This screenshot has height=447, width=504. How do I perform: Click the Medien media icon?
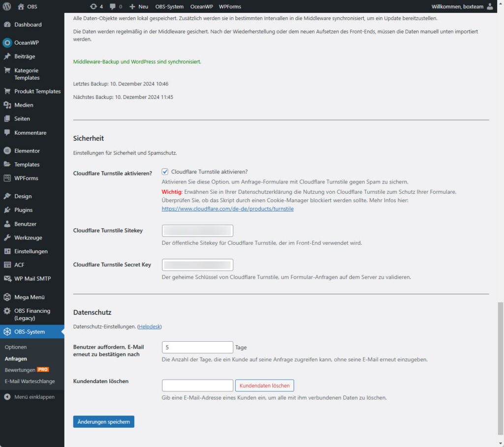pos(7,105)
